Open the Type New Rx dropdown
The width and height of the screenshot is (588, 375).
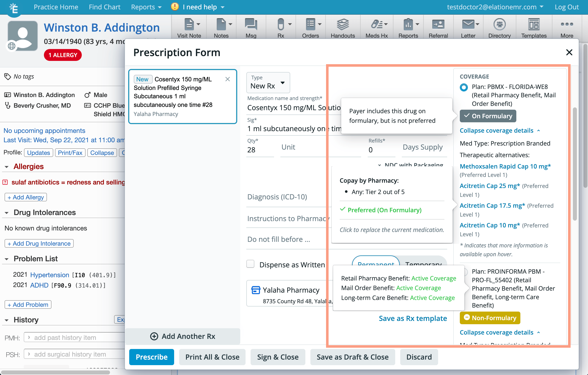click(x=268, y=83)
